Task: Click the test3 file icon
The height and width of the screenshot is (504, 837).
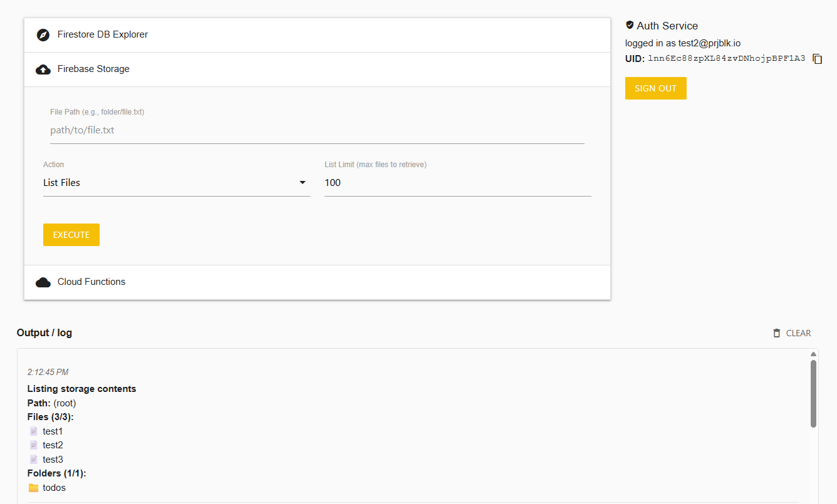Action: [34, 460]
